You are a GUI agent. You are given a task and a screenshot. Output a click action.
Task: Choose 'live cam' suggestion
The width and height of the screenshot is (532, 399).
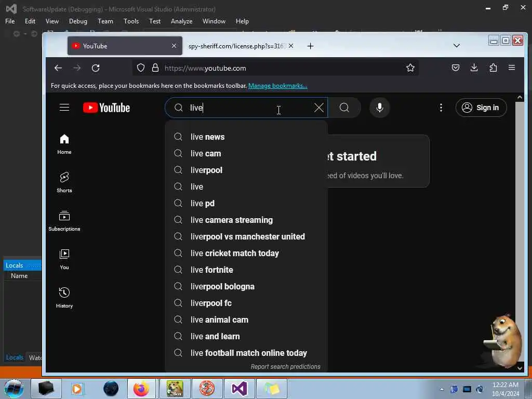[x=246, y=153]
